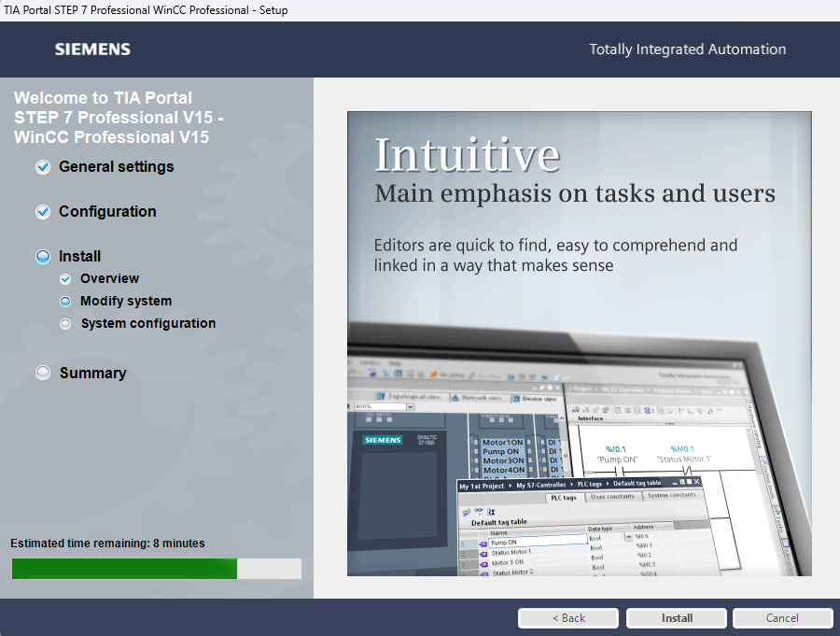Click the grey bullet icon beside Summary
Screen dimensions: 840x636
43,373
